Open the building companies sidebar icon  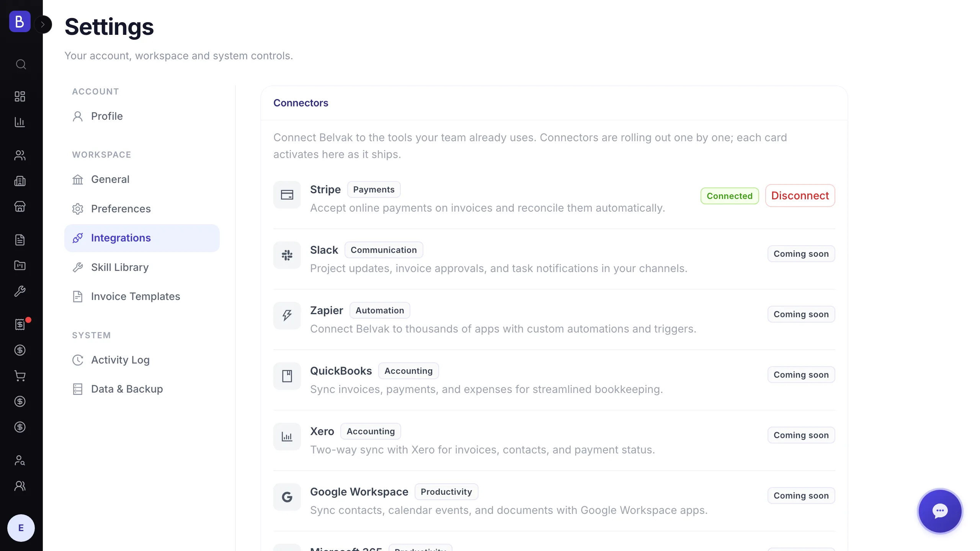[20, 181]
